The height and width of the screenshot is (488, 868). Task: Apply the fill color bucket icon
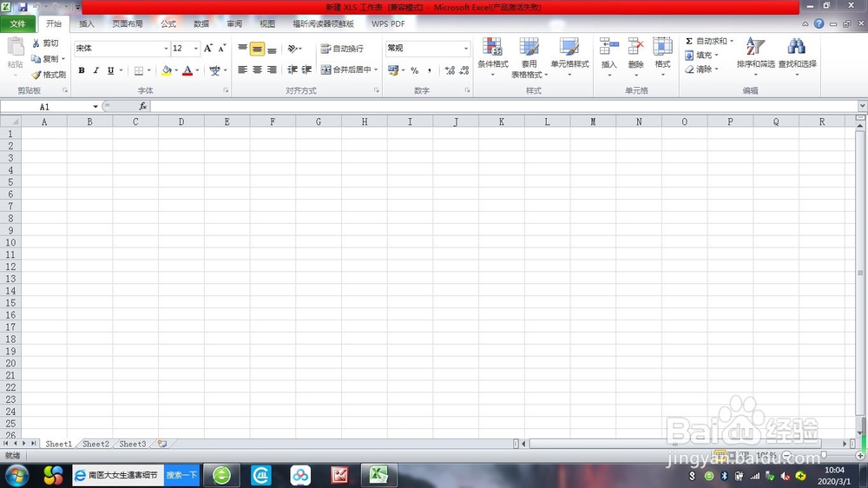tap(166, 70)
